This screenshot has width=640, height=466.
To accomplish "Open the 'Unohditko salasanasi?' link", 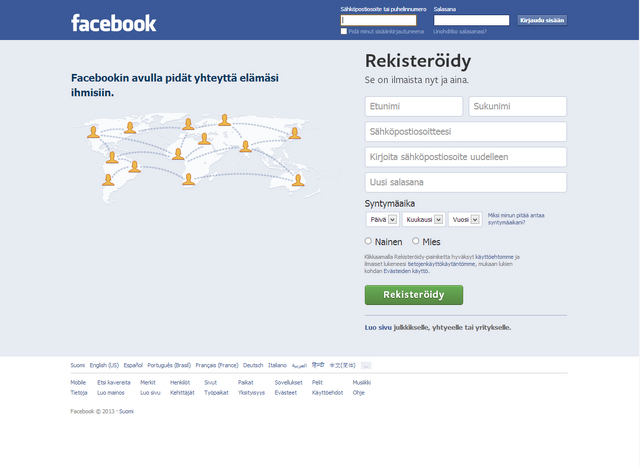I will pos(460,31).
